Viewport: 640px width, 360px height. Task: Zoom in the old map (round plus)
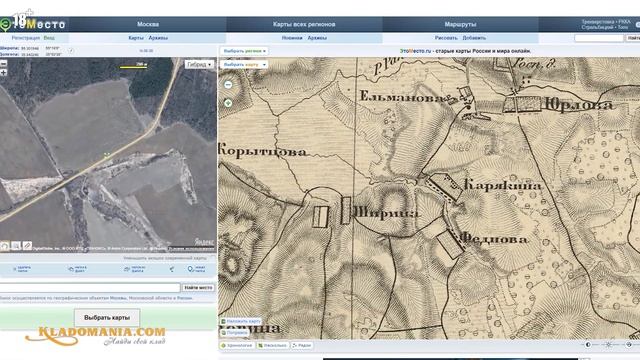228,103
